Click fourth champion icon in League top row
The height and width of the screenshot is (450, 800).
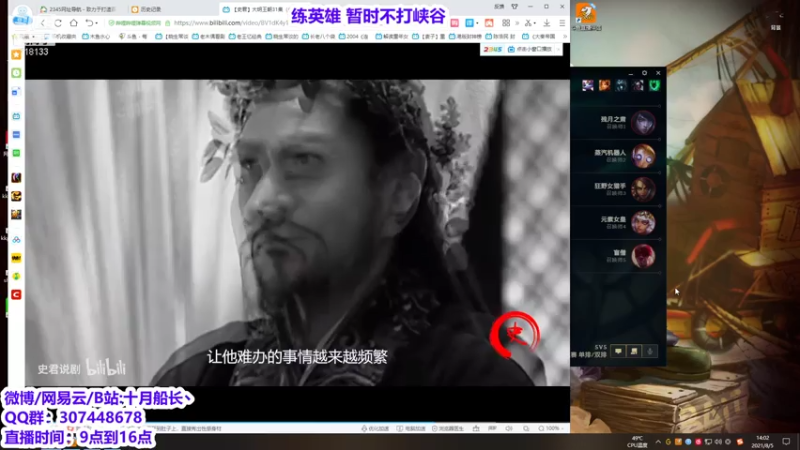638,85
